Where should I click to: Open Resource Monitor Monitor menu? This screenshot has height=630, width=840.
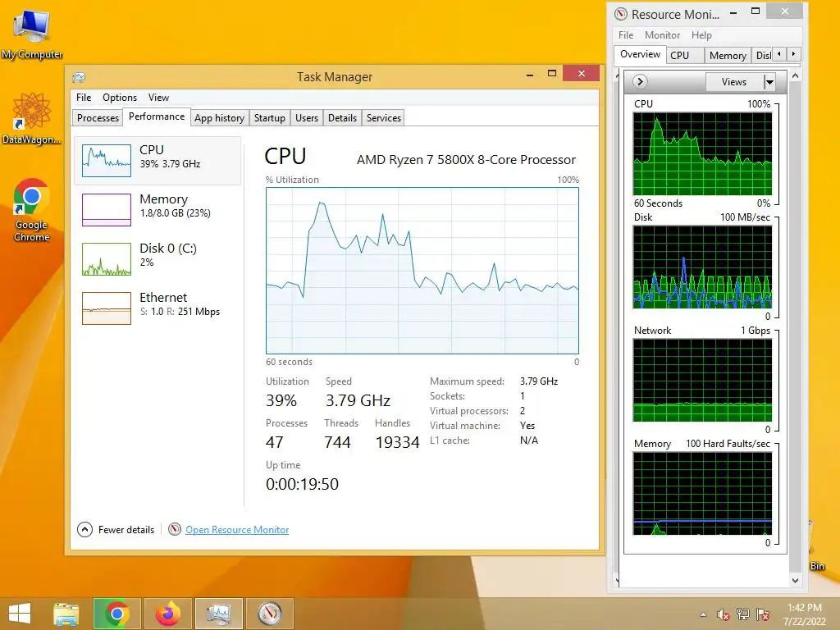[x=662, y=34]
